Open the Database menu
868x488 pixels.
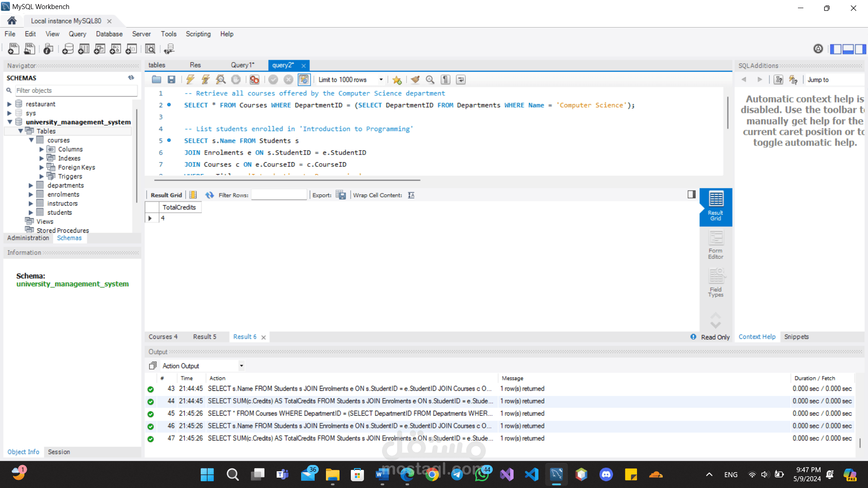point(109,34)
